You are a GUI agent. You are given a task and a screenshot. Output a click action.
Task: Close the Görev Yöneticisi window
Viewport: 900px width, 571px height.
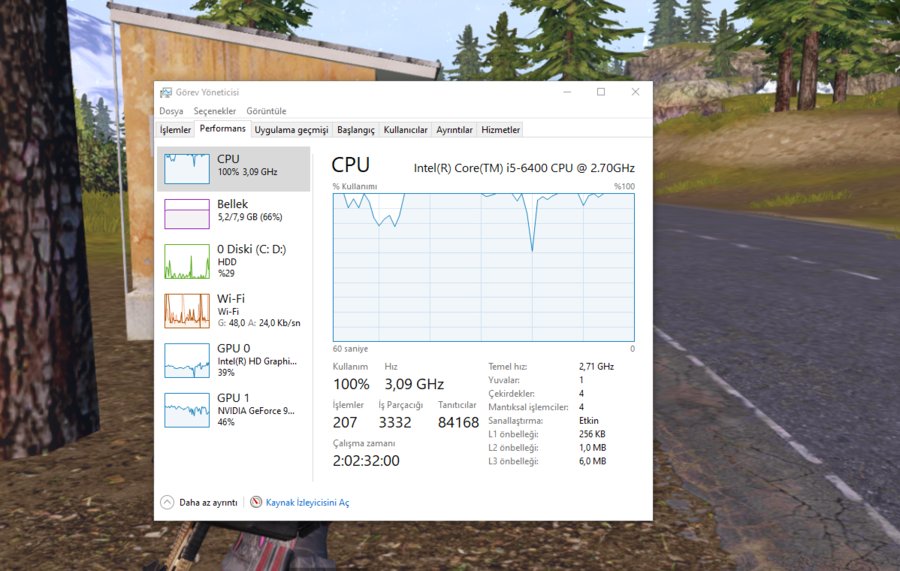click(635, 92)
